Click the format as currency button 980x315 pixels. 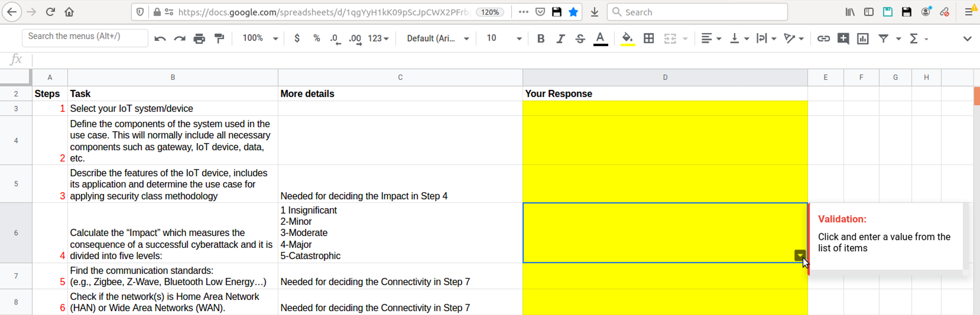coord(297,38)
